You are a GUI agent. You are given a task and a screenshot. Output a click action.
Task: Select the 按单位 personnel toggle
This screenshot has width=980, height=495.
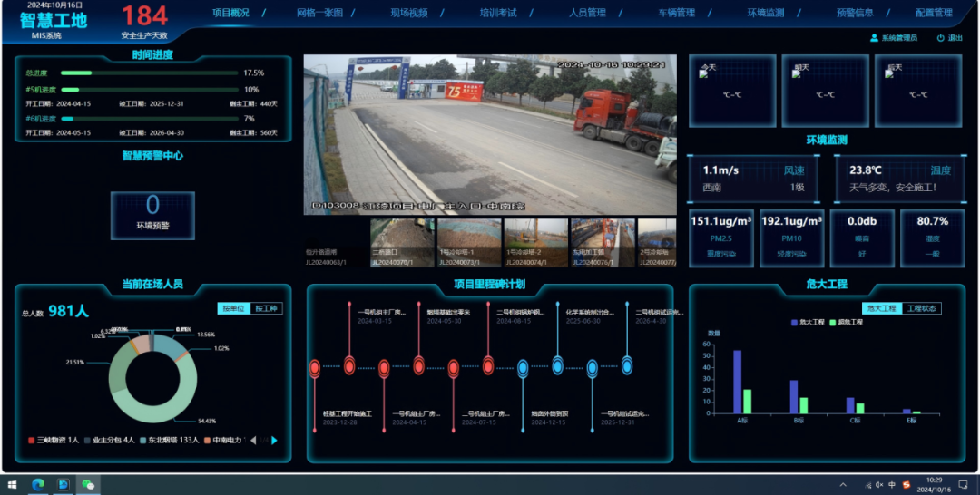tap(233, 309)
